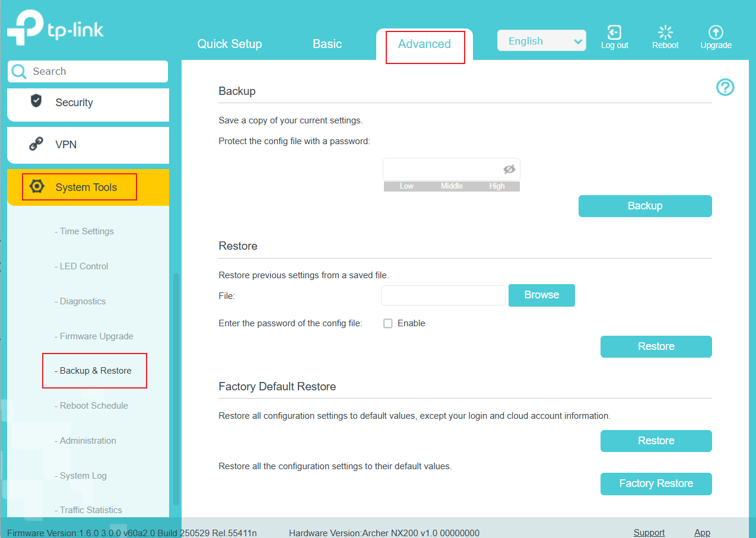
Task: Click the VPN chain link icon
Action: tap(36, 144)
